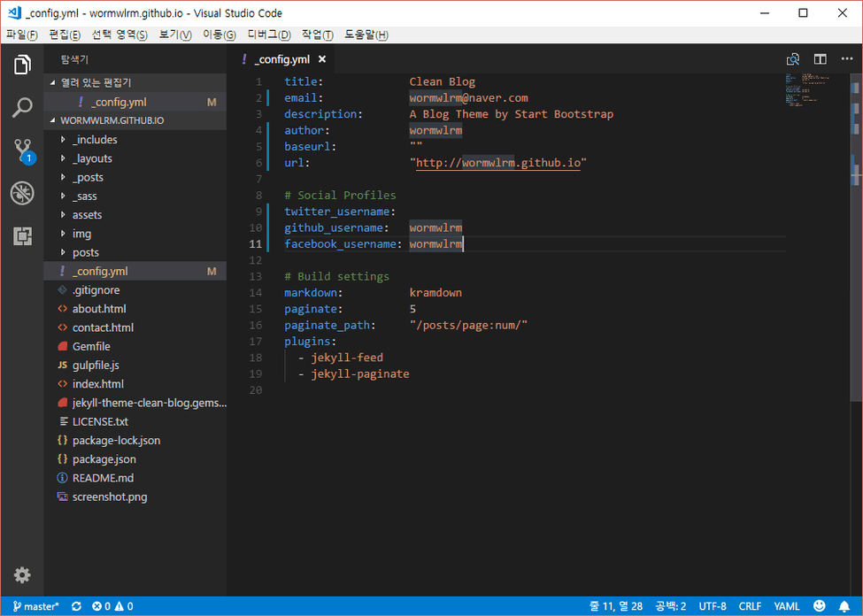The width and height of the screenshot is (863, 616).
Task: Open the Extensions view icon
Action: pos(22,235)
